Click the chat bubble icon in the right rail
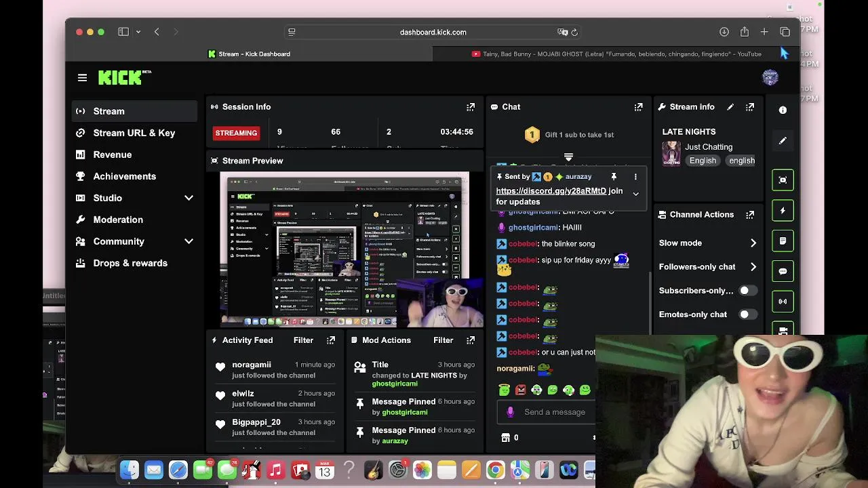The image size is (868, 488). tap(783, 271)
